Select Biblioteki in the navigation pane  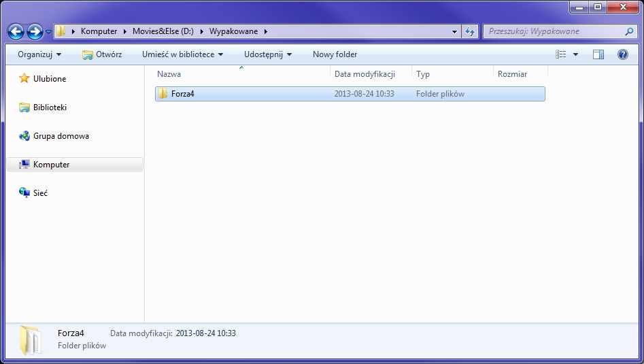pyautogui.click(x=50, y=107)
